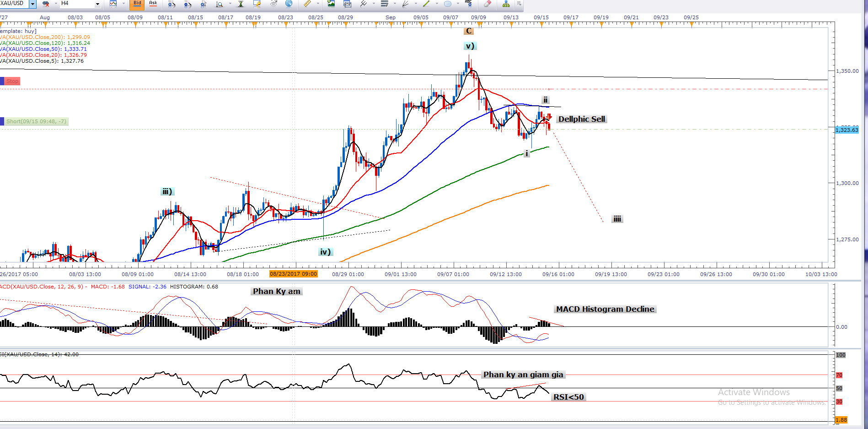Click the zoom in magnifier icon
868x429 pixels.
(171, 4)
